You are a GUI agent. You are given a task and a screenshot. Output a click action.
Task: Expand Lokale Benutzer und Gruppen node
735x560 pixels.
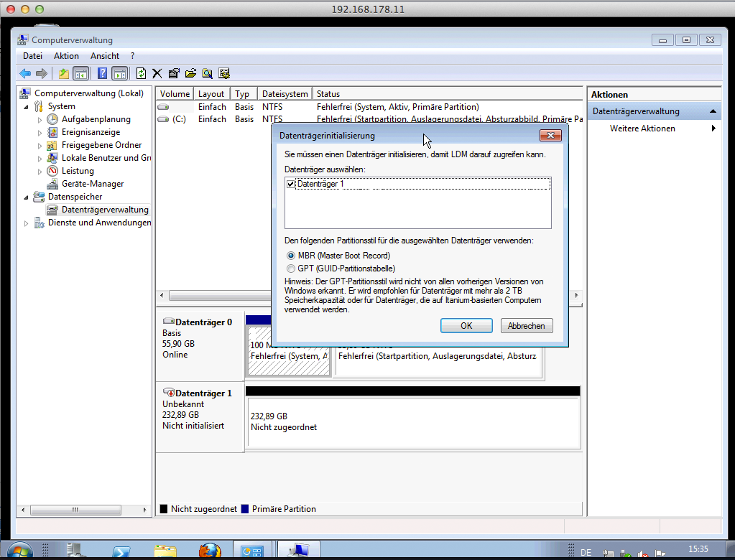pos(40,159)
